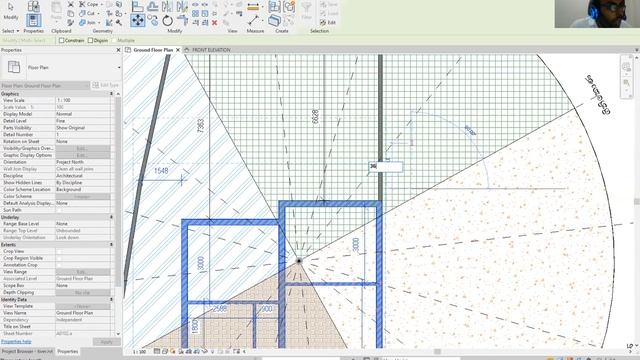Viewport: 640px width, 360px height.
Task: Click the detail level icon in view control bar
Action: point(157,351)
